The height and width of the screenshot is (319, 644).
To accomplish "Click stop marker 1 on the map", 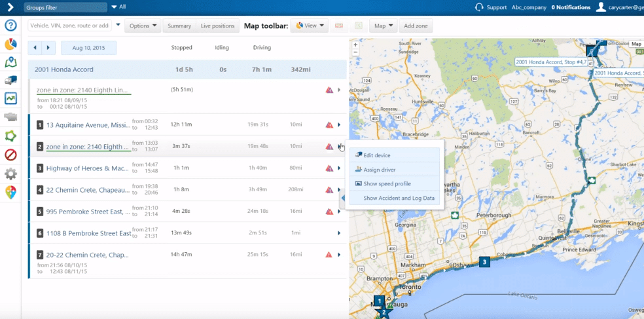I will 380,301.
